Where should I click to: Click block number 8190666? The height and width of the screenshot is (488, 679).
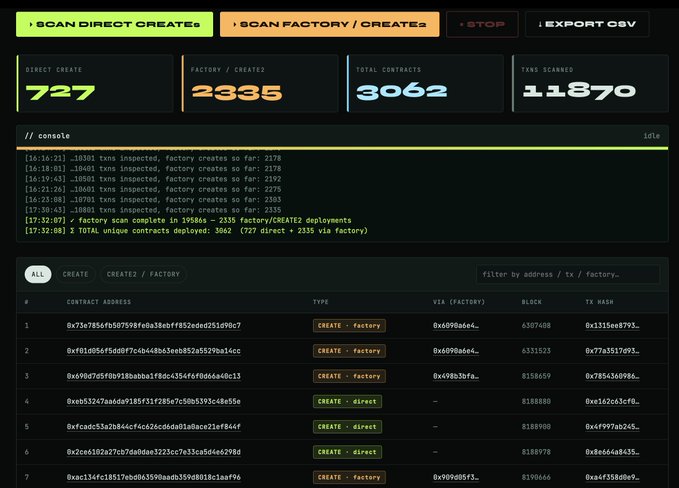pos(536,477)
